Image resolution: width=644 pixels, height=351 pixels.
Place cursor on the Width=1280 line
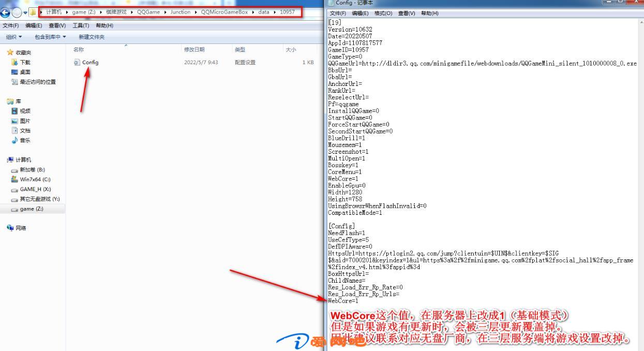(x=345, y=192)
